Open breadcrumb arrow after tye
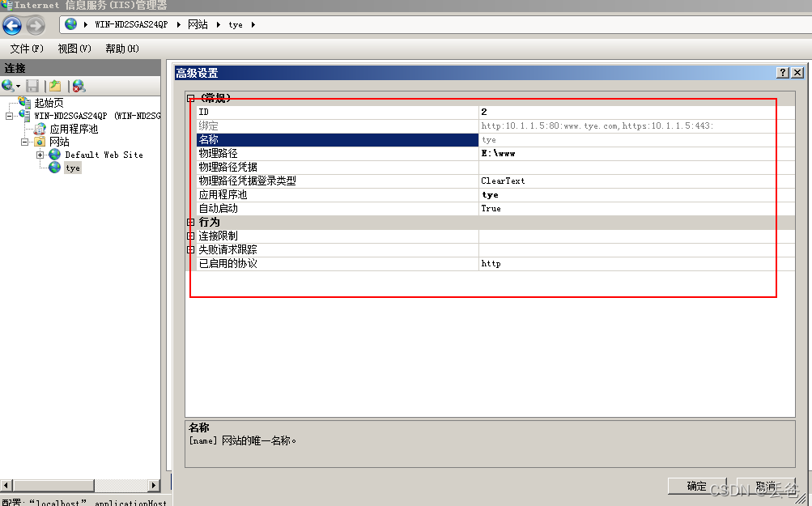The width and height of the screenshot is (812, 506). (x=253, y=24)
